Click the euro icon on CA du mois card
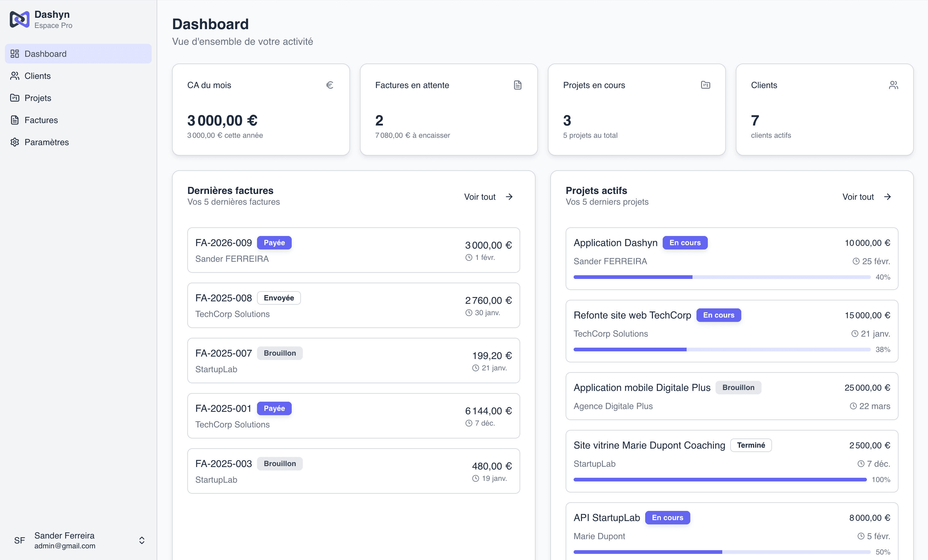The height and width of the screenshot is (560, 928). click(329, 85)
